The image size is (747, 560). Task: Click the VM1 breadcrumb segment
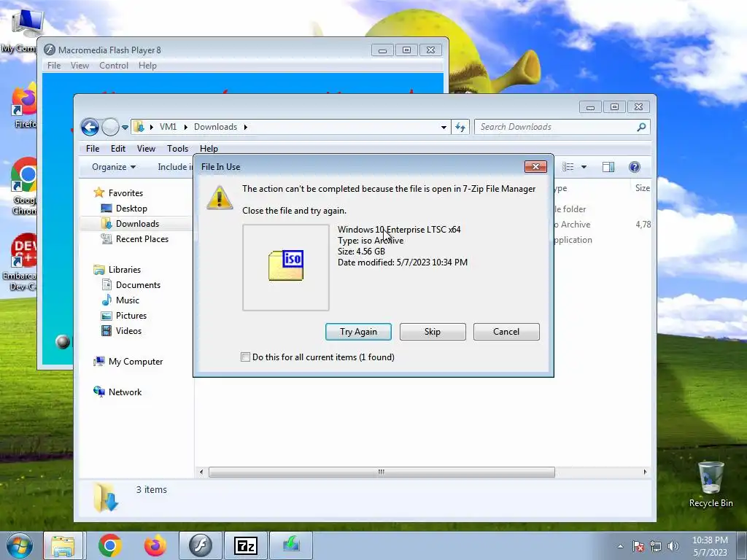169,127
